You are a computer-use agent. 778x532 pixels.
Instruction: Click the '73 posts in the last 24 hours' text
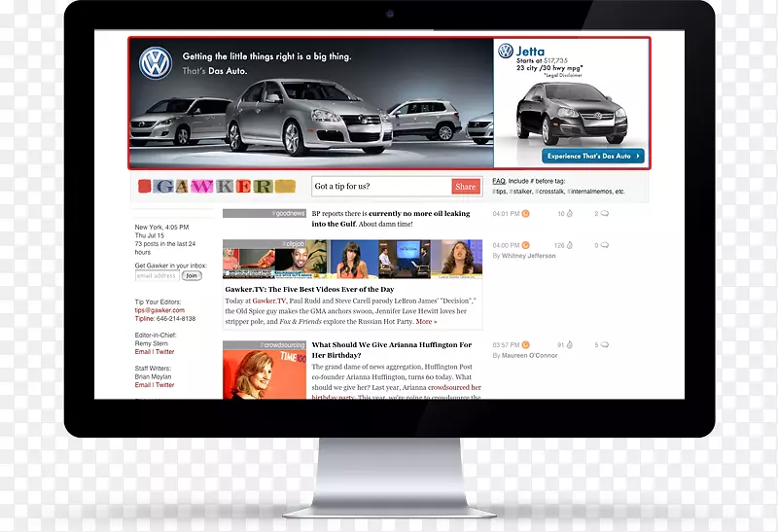coord(165,248)
